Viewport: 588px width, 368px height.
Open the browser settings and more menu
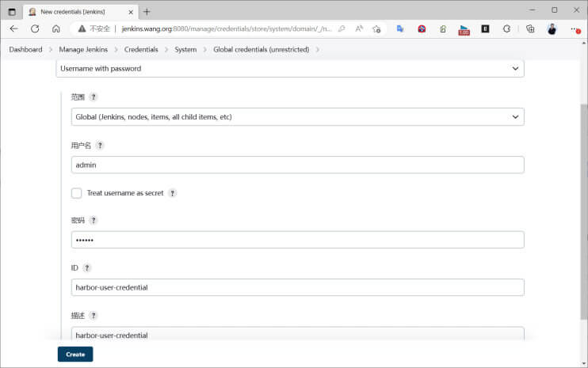click(x=575, y=29)
